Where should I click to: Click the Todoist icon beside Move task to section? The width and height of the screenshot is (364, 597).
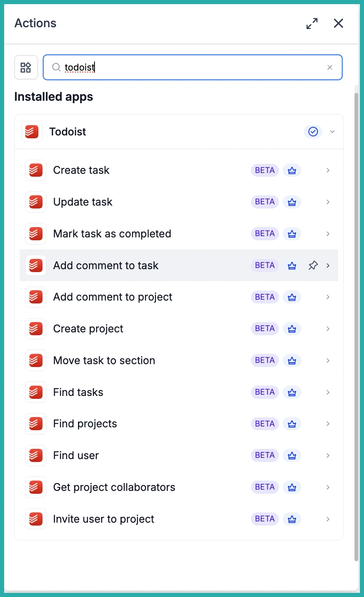pos(35,360)
